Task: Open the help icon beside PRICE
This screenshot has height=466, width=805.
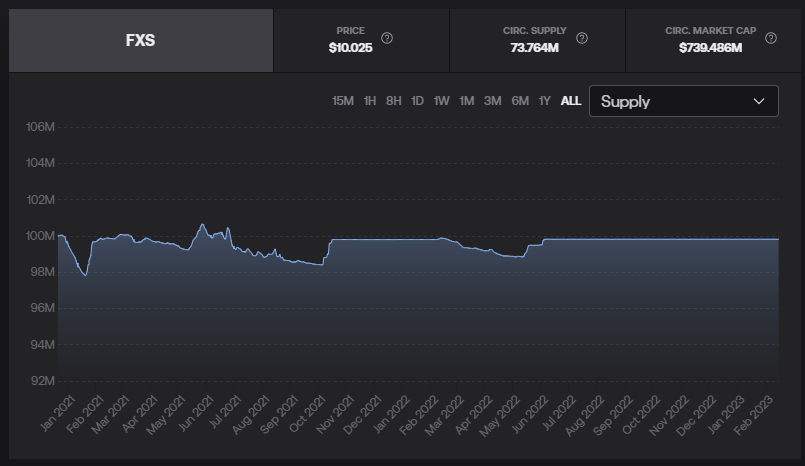Action: tap(387, 38)
